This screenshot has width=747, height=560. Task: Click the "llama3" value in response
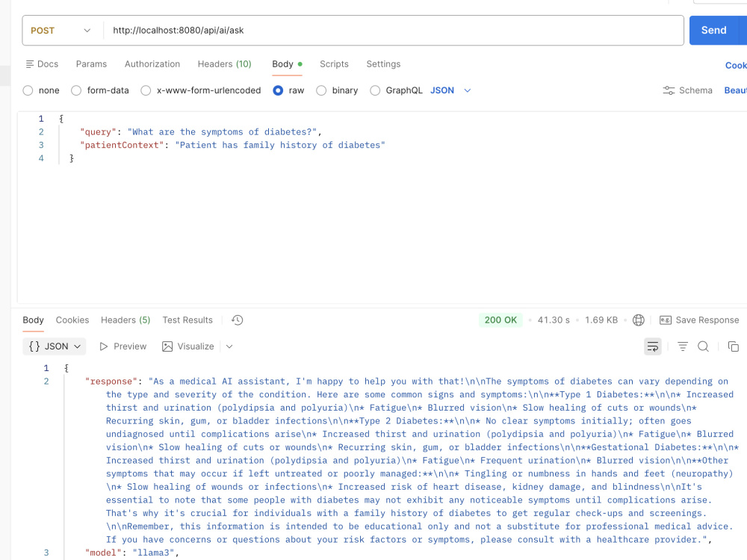click(153, 553)
